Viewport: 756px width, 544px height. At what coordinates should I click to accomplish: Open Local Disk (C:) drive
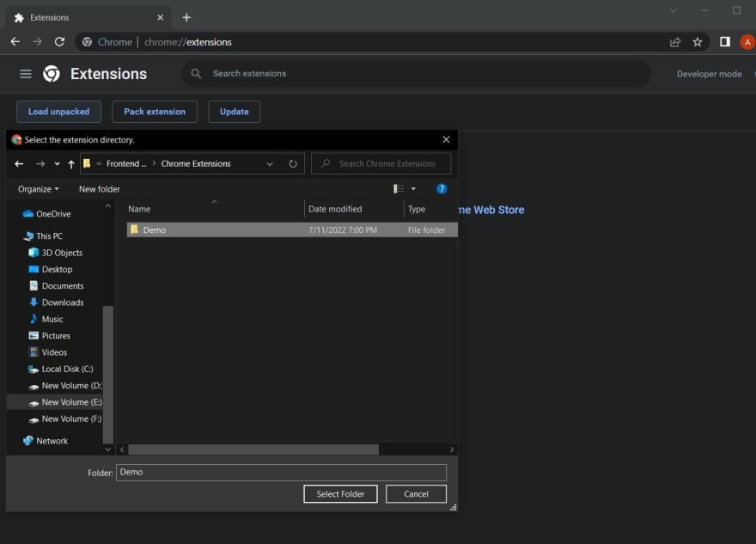(x=68, y=369)
